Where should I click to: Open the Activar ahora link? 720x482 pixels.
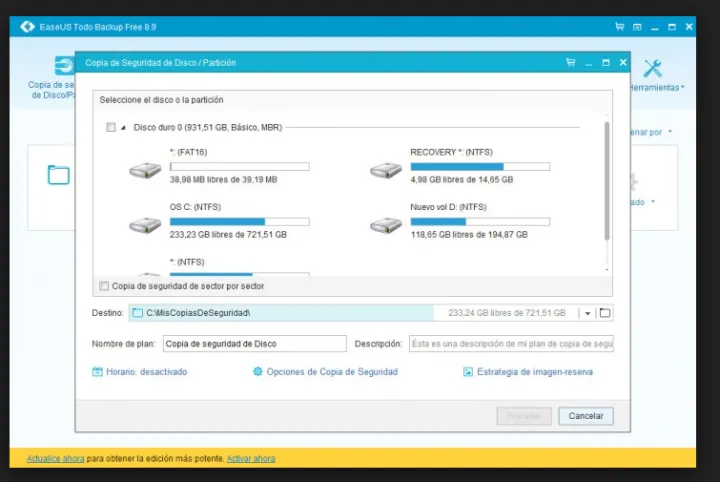tap(251, 459)
